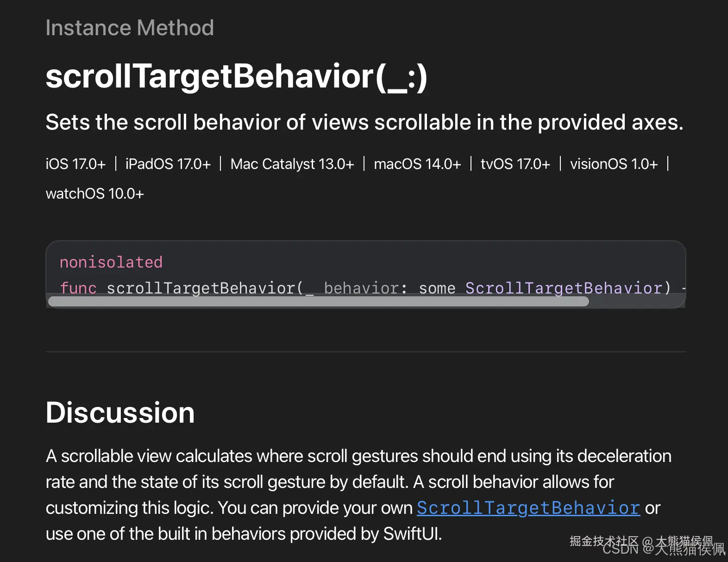Click the "Instance Method" label

click(130, 28)
